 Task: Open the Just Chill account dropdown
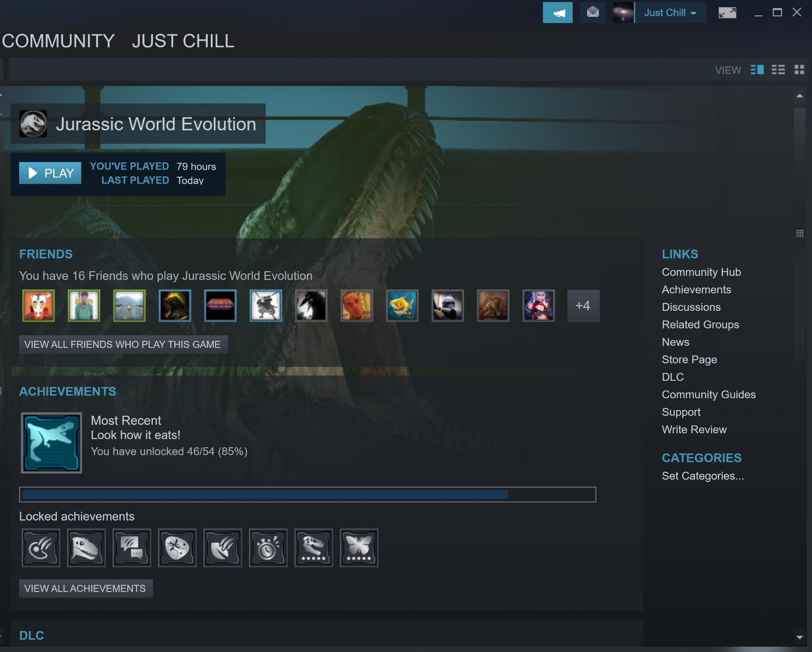coord(669,13)
